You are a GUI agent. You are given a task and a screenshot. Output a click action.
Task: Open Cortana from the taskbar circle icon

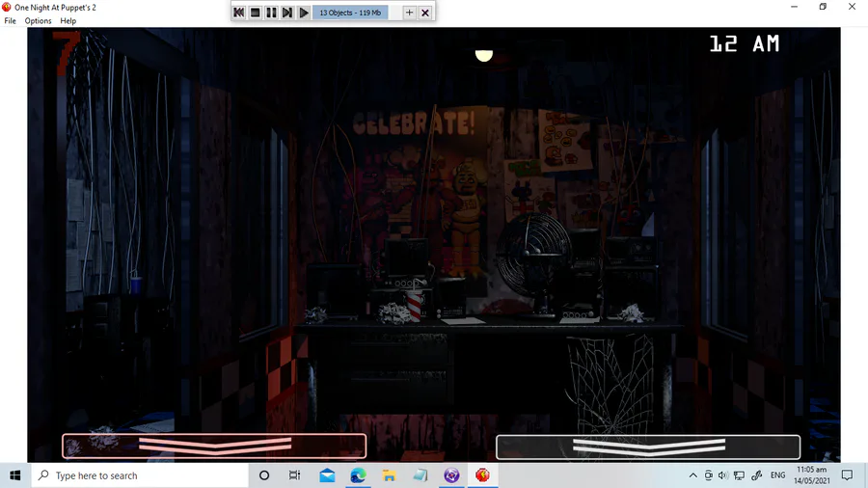264,475
